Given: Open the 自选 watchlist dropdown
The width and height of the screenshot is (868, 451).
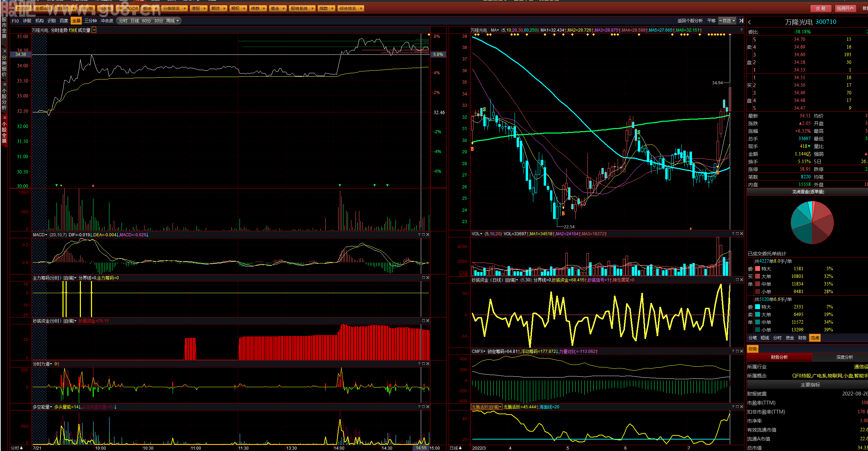Looking at the screenshot, I should pyautogui.click(x=727, y=21).
